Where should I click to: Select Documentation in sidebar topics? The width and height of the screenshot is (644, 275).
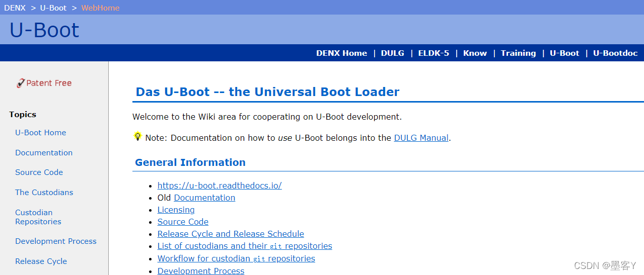point(44,152)
